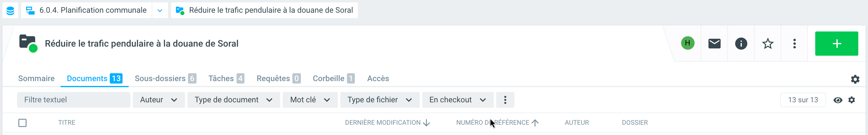Check the select-all documents checkbox

(x=22, y=123)
